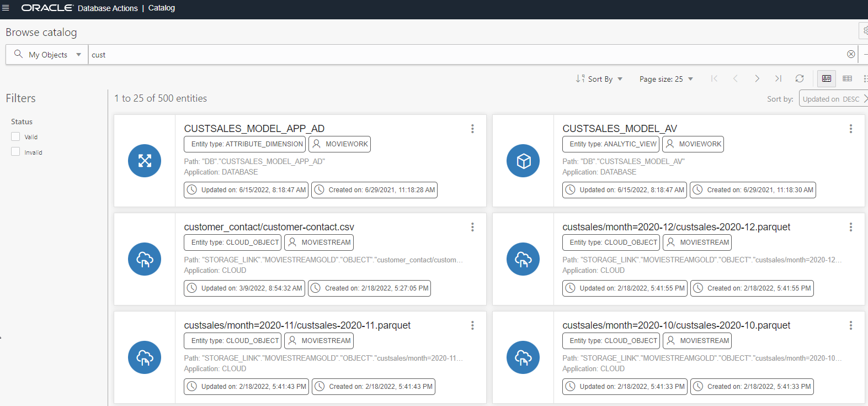The image size is (868, 406).
Task: Click the Oracle logo in header
Action: [x=47, y=8]
